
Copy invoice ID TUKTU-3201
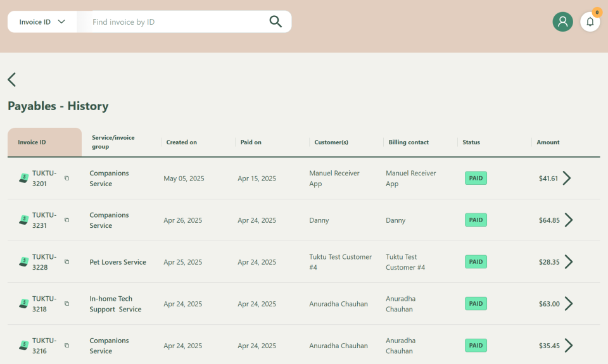pos(66,179)
